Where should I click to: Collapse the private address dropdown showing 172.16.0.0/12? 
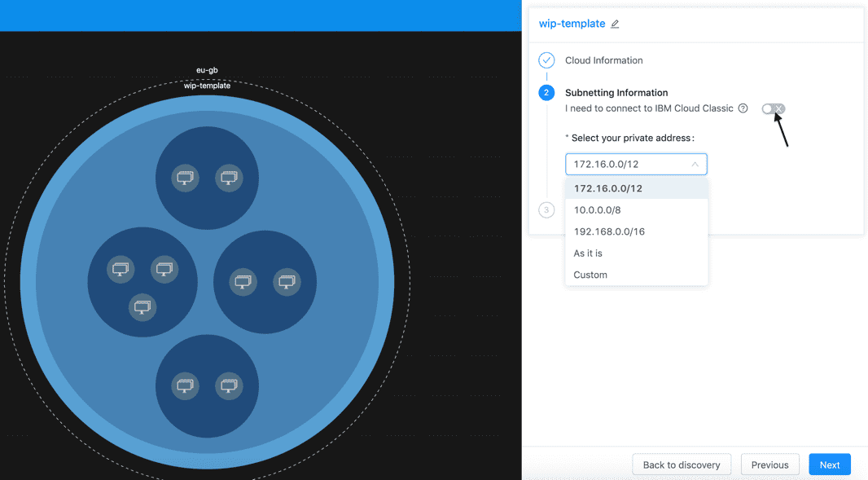[636, 164]
